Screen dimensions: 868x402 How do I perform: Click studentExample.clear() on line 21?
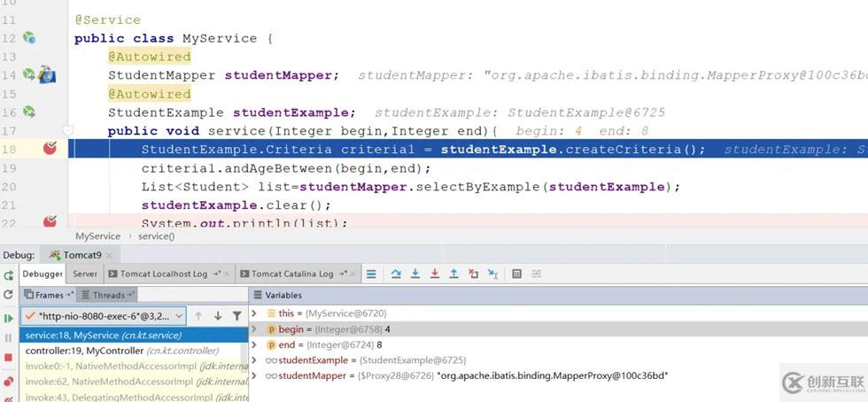coord(236,205)
